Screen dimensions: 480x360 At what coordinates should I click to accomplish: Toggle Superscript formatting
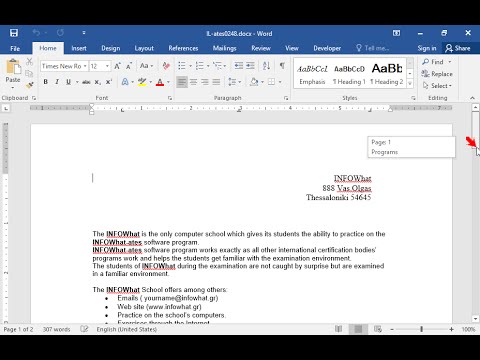click(109, 82)
